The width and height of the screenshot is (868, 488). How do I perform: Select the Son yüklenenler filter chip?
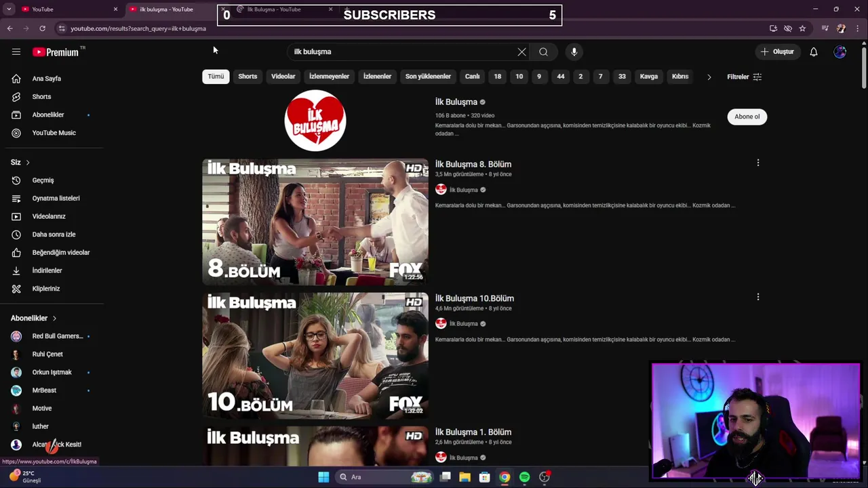point(428,77)
